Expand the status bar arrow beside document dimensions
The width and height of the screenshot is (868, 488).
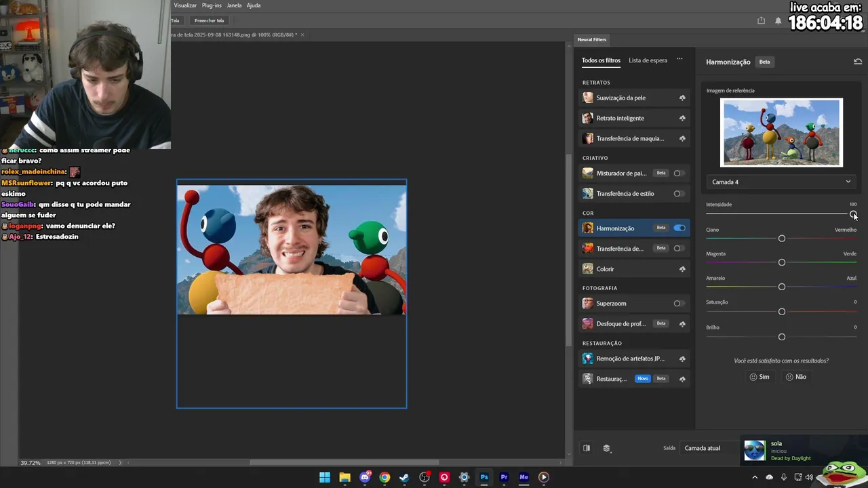(x=121, y=463)
